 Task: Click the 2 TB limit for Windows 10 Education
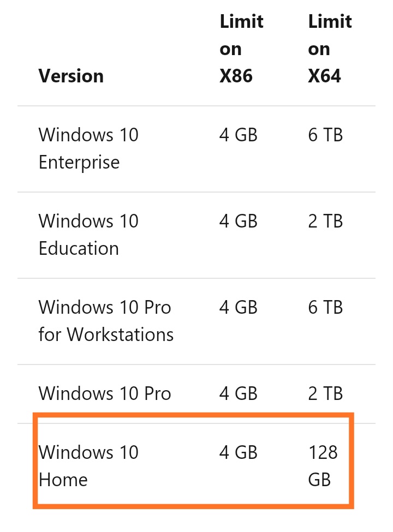pos(325,221)
